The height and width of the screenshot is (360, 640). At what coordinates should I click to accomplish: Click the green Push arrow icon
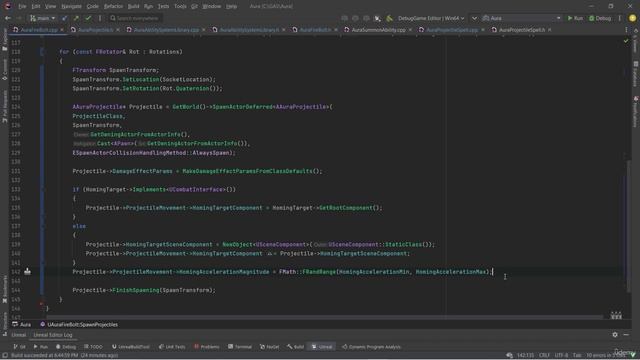pos(76,18)
